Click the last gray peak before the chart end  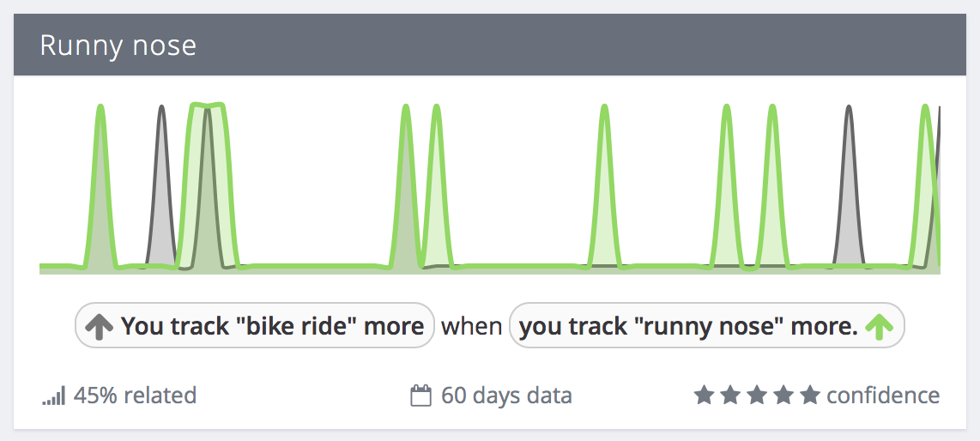coord(849,186)
